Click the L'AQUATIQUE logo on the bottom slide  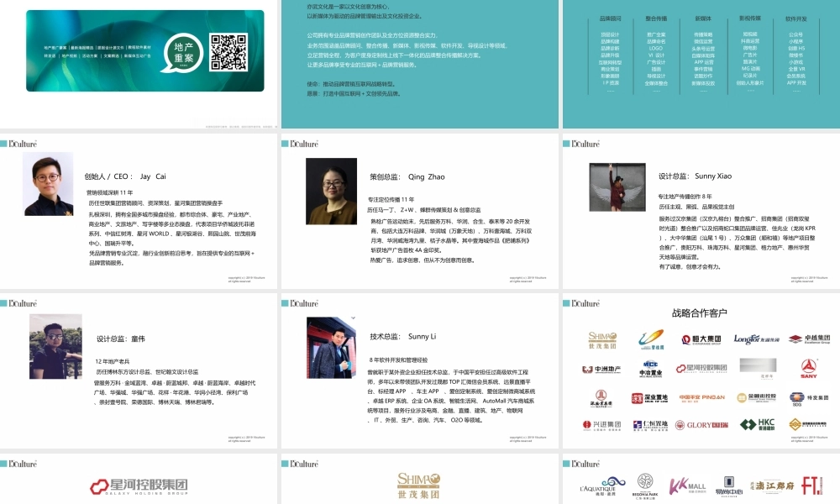pyautogui.click(x=598, y=486)
